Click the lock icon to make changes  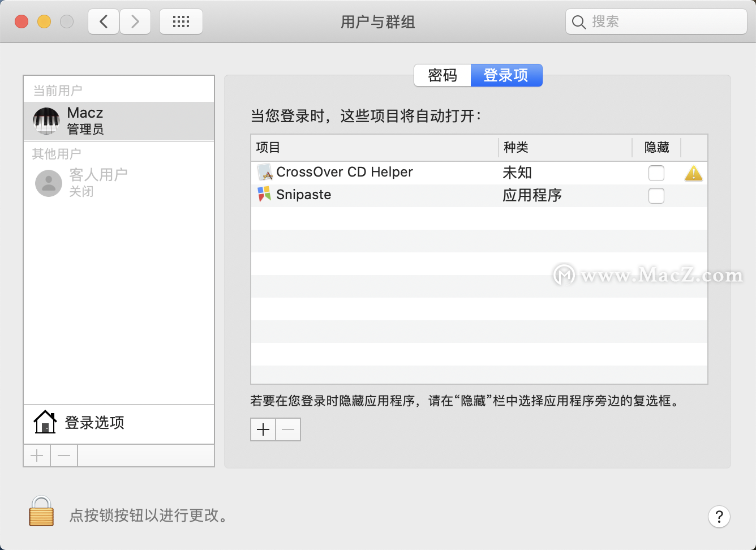click(41, 511)
